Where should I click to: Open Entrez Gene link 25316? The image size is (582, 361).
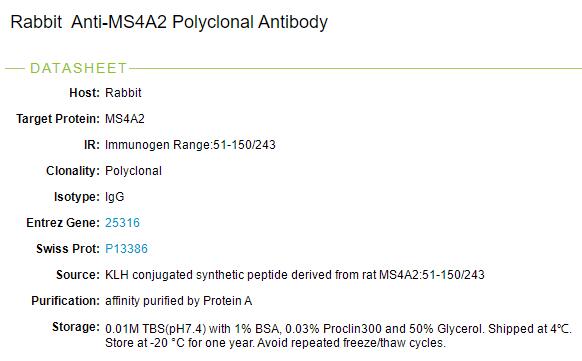tap(122, 223)
